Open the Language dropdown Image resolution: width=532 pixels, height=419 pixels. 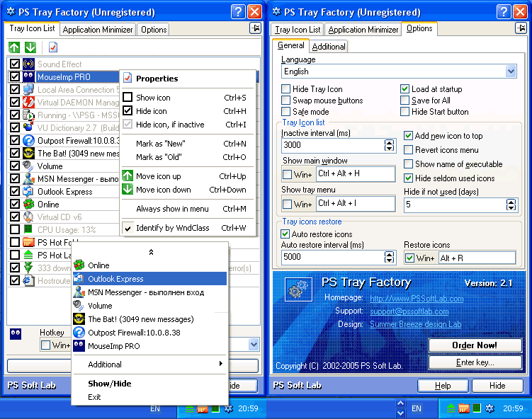(x=511, y=71)
